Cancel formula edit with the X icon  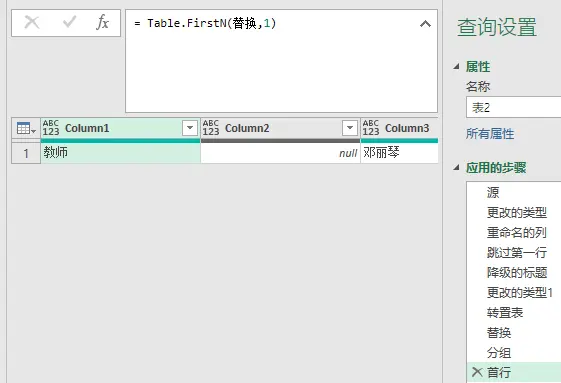31,23
